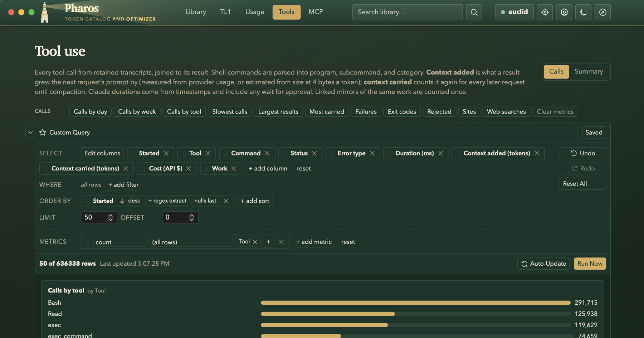Image resolution: width=644 pixels, height=338 pixels.
Task: Remove the Duration (ms) column
Action: 440,153
